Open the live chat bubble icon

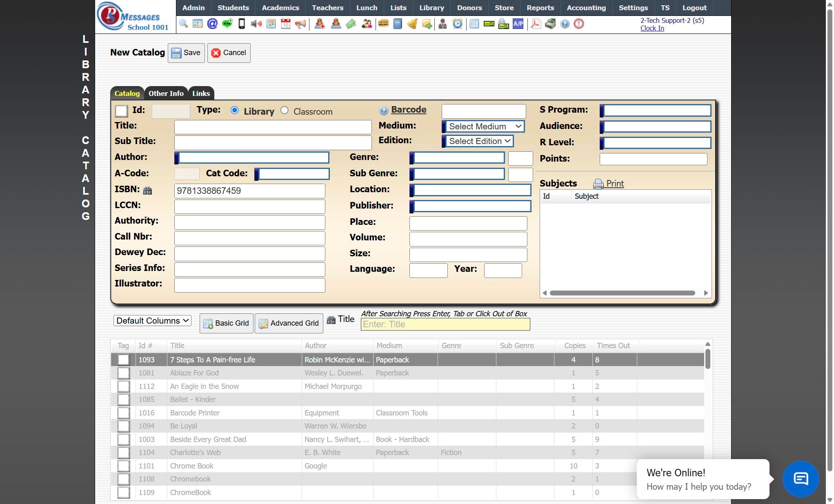[801, 479]
